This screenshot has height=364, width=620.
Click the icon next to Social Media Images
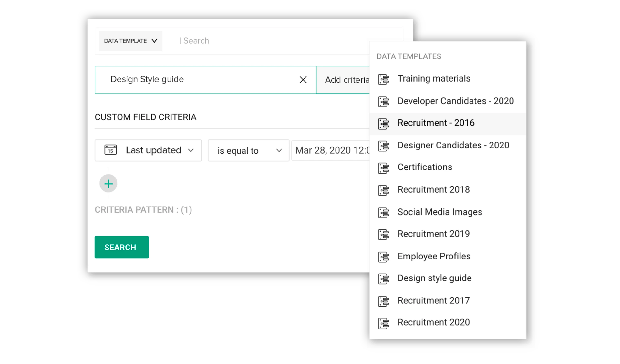[x=384, y=213]
